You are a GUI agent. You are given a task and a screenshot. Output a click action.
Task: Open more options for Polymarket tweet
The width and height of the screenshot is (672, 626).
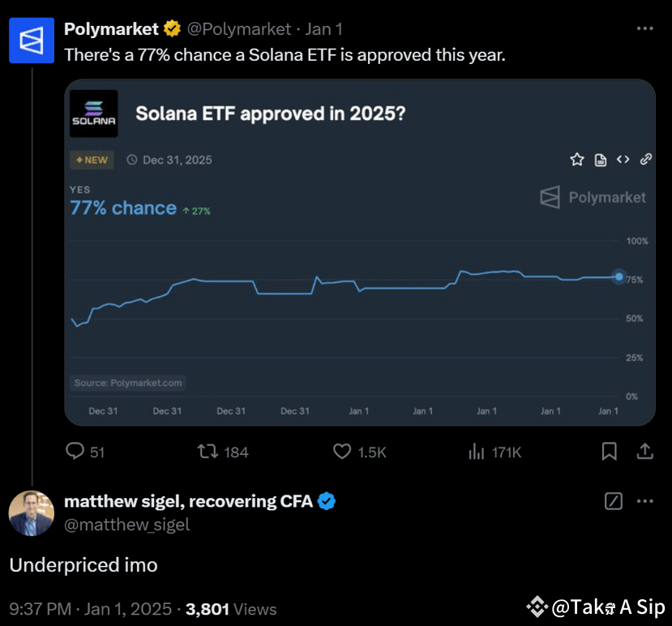(x=644, y=28)
